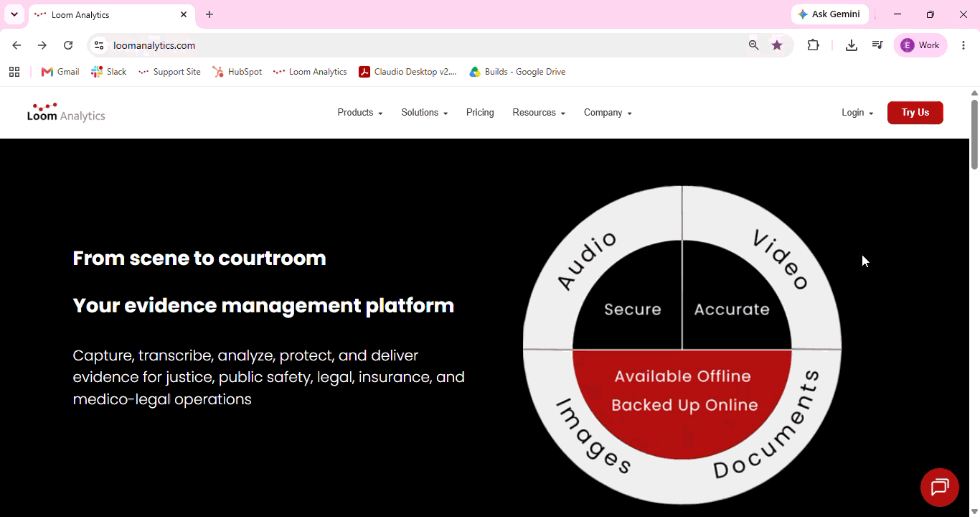Click the 'Available Offline' text
The image size is (980, 517).
click(683, 376)
